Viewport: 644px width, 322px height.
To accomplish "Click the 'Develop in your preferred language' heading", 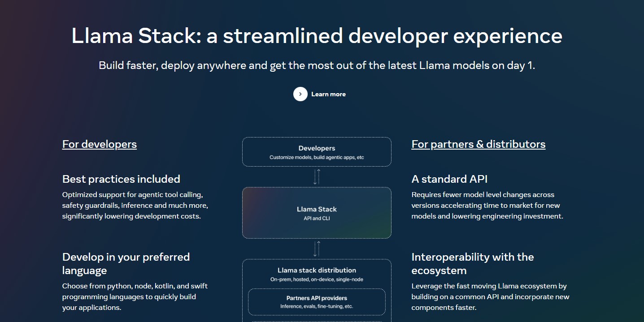I will [126, 264].
